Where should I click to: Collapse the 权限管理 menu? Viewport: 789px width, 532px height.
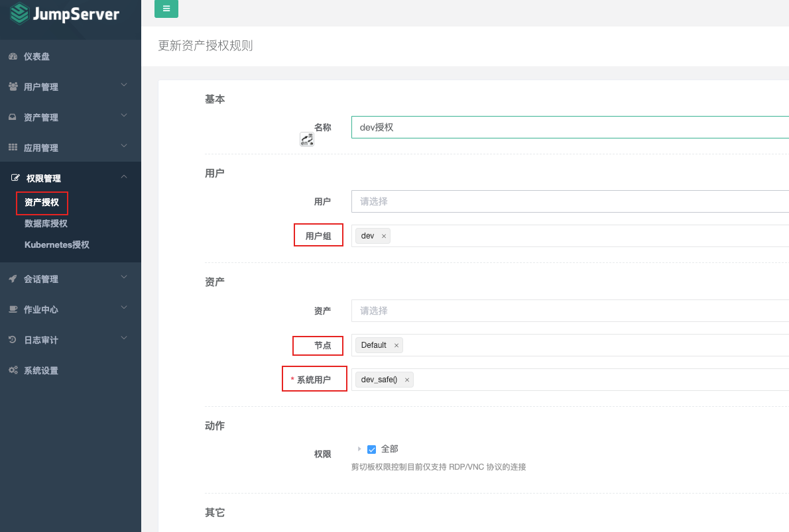[x=70, y=178]
